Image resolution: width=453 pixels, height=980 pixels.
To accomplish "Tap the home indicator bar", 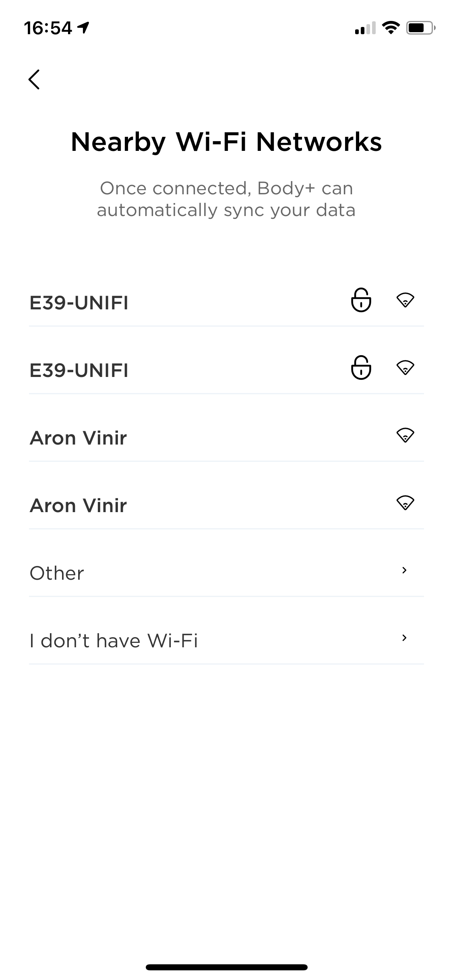I will click(226, 967).
